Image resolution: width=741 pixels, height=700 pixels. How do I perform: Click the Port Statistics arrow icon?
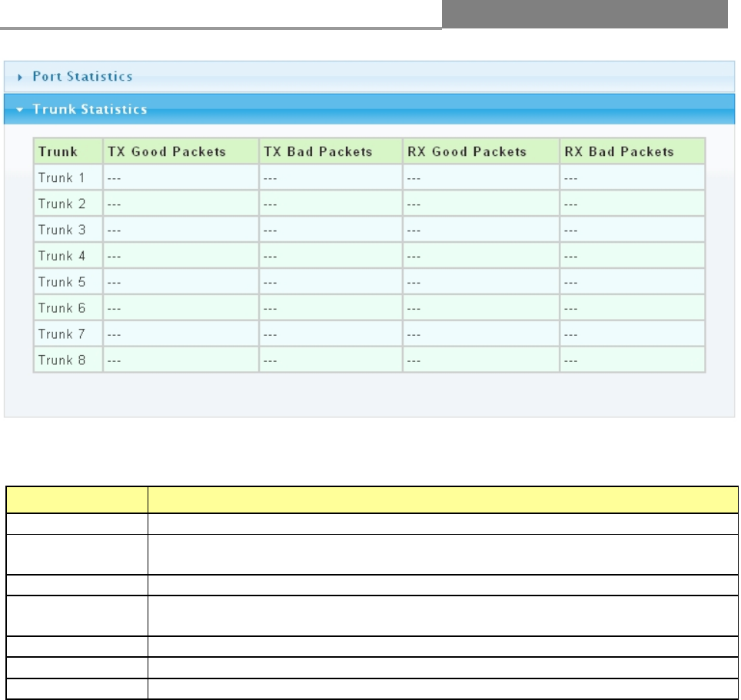[20, 77]
